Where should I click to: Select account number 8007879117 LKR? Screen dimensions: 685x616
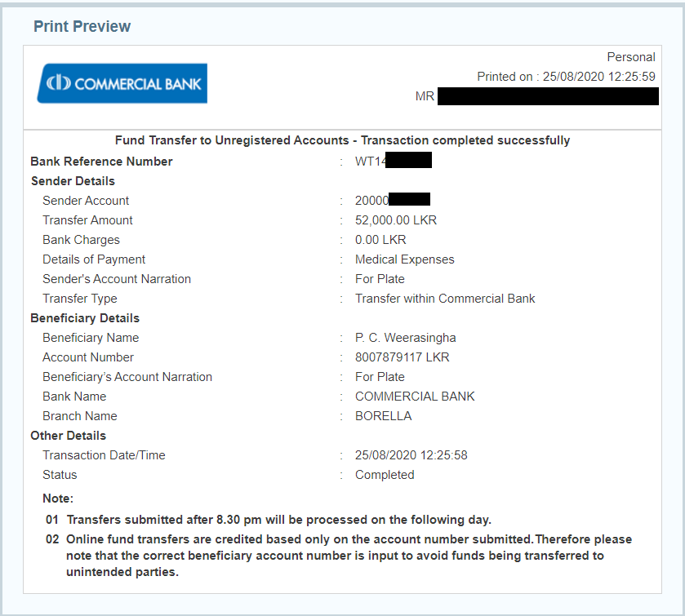402,357
